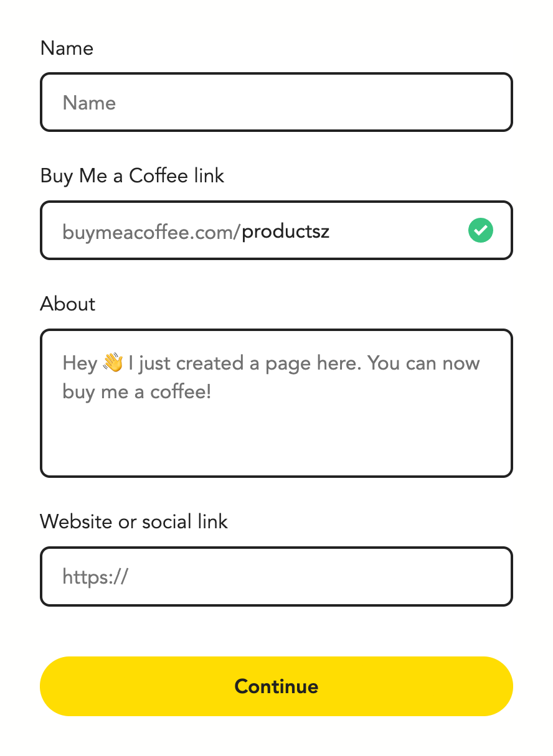This screenshot has width=553, height=756.
Task: Click the 'Website or social link' label
Action: tap(134, 522)
